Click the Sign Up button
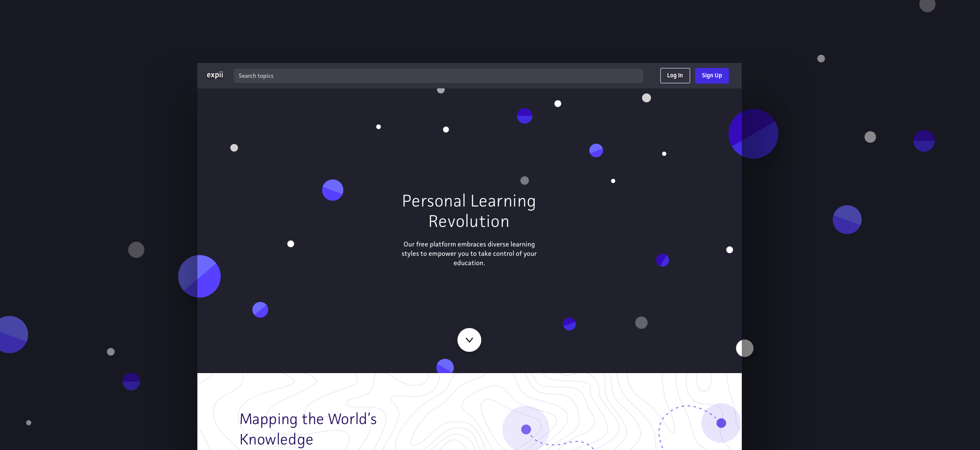Viewport: 980px width, 450px height. 712,76
